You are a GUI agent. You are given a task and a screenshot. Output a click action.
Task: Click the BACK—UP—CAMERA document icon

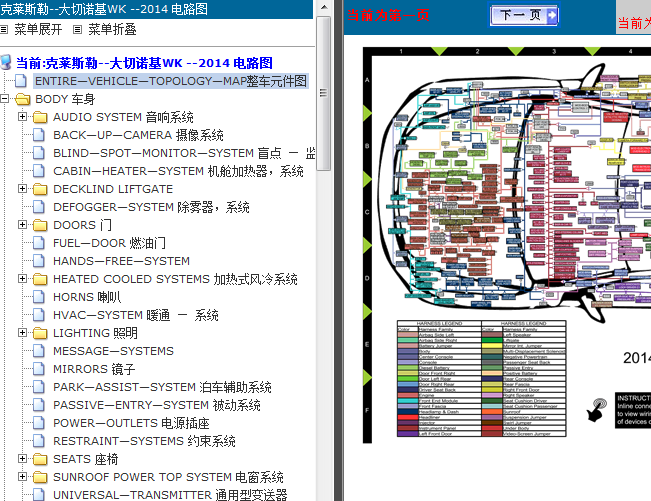[x=39, y=135]
